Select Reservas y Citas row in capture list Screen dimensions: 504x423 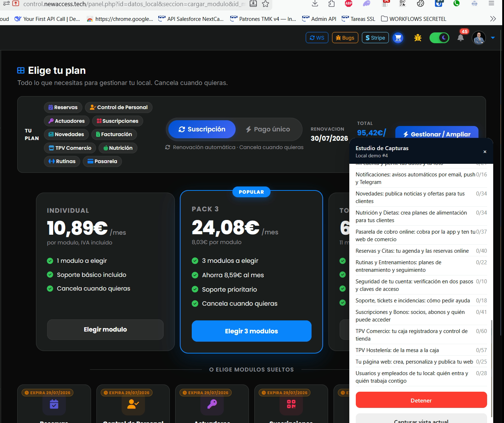(421, 251)
